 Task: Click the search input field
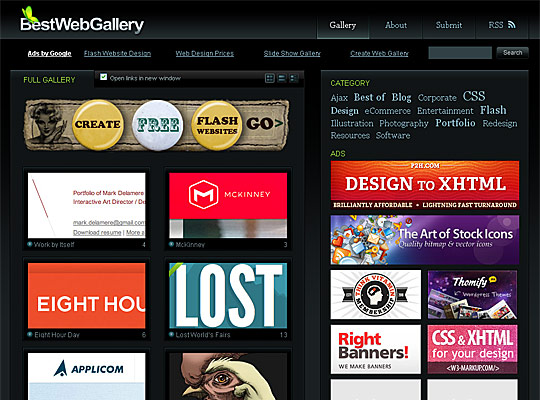[460, 53]
